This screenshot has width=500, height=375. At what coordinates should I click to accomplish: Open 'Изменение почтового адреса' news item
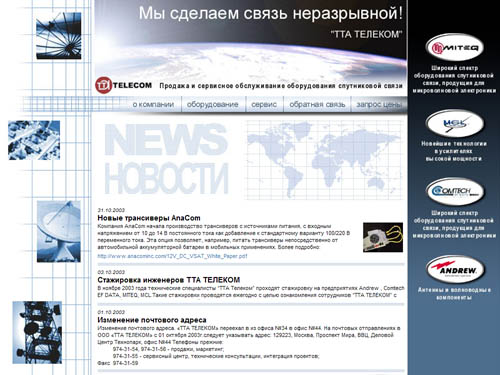pyautogui.click(x=152, y=320)
